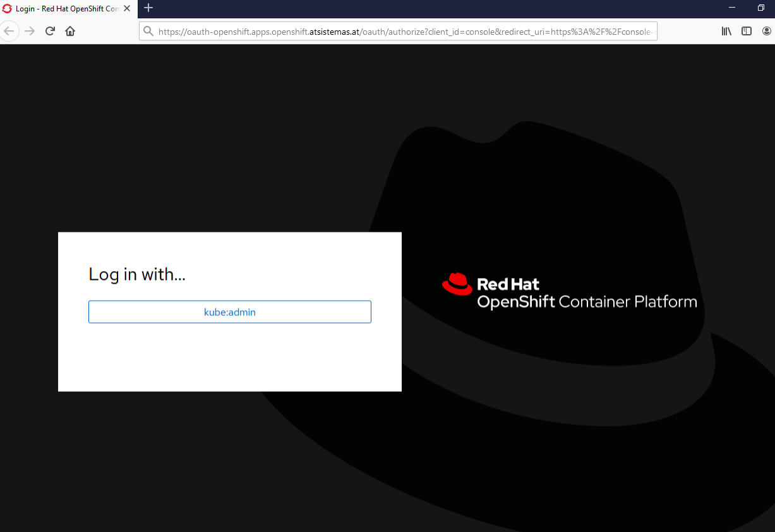Click the Red Hat fedora logo icon
The height and width of the screenshot is (532, 775).
pos(457,284)
